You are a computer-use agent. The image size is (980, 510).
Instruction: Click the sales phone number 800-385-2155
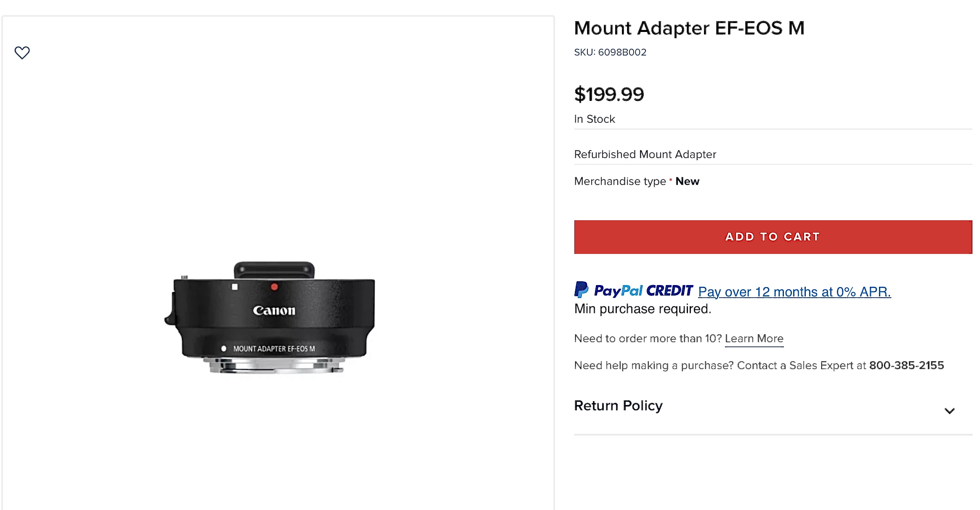click(x=906, y=365)
